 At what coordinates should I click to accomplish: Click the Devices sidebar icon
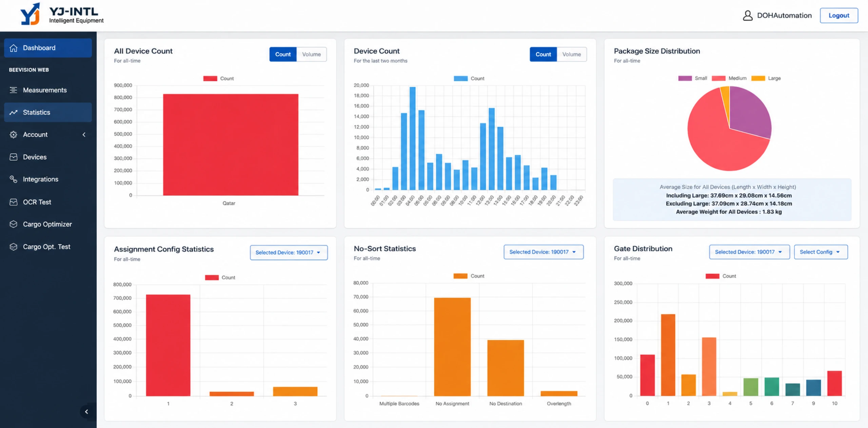pyautogui.click(x=14, y=157)
